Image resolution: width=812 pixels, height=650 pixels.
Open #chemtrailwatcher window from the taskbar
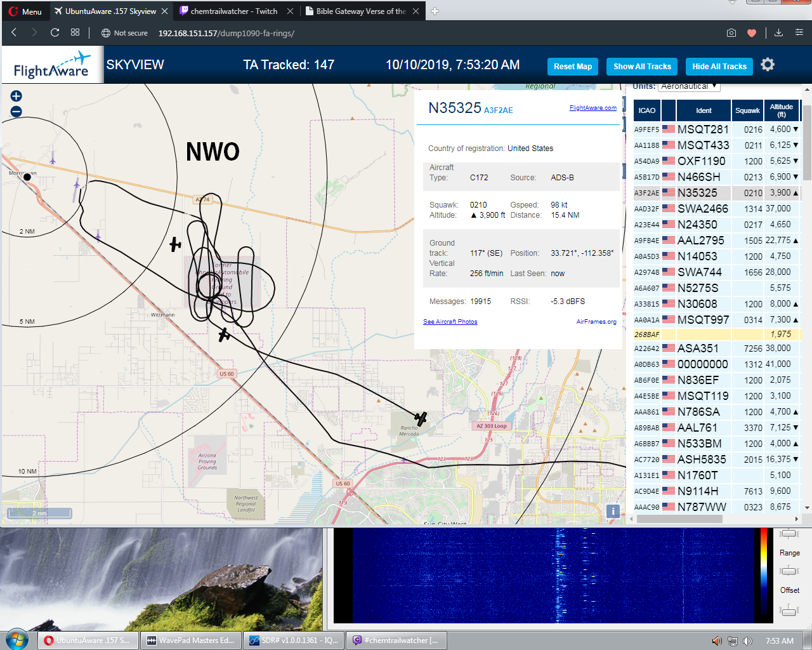pyautogui.click(x=396, y=640)
